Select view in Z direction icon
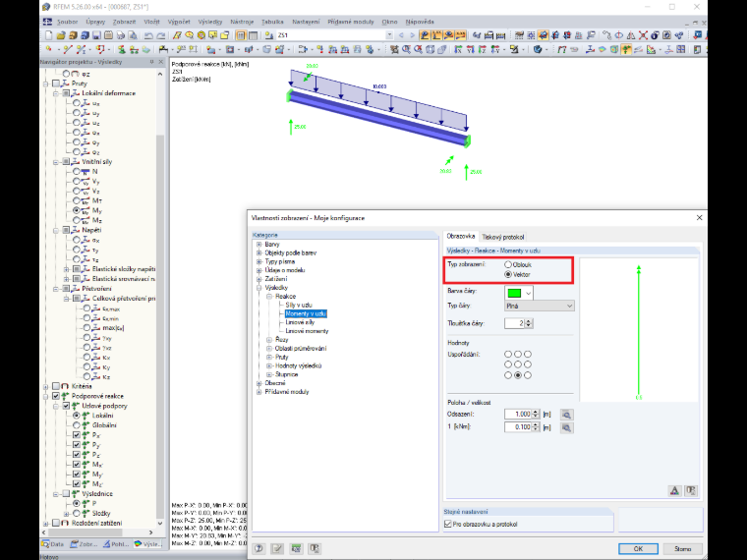Image resolution: width=747 pixels, height=560 pixels. [x=483, y=49]
